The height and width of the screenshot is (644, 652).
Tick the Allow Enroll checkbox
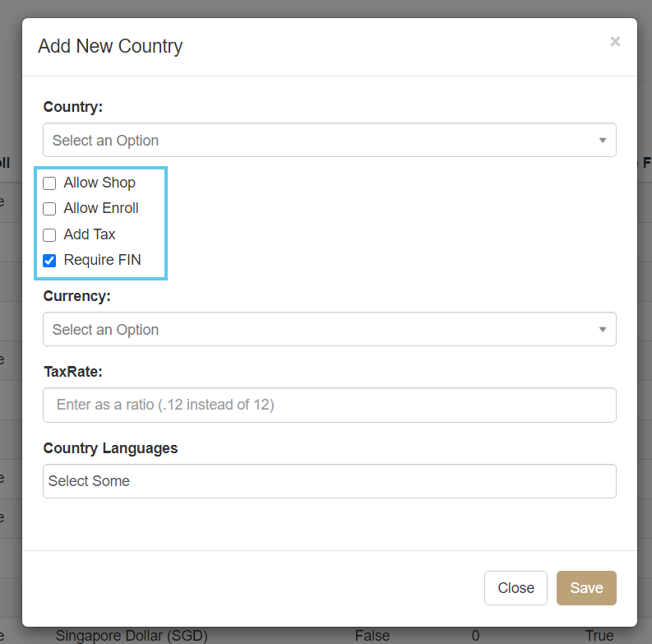coord(49,209)
